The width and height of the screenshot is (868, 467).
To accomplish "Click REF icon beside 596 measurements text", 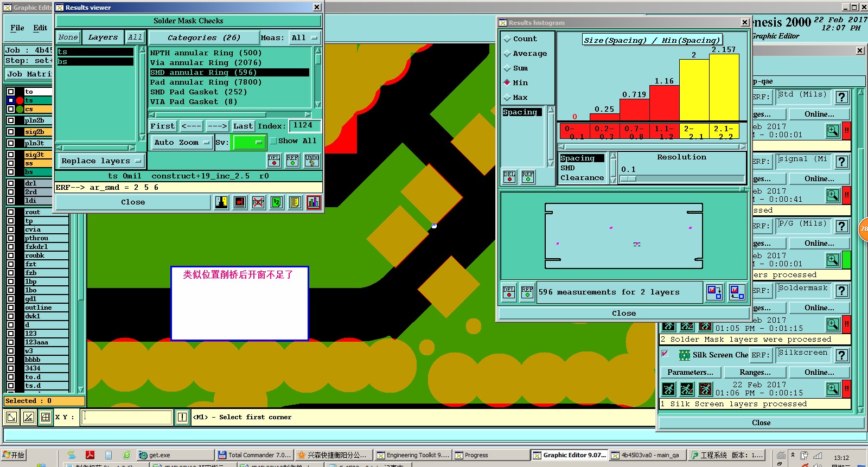I will click(527, 292).
